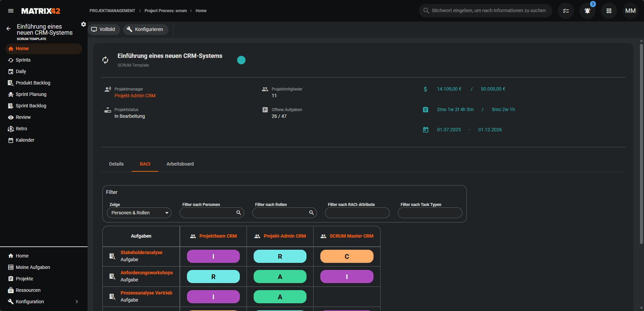Click the notifications bell icon
The height and width of the screenshot is (311, 644).
coord(587,11)
